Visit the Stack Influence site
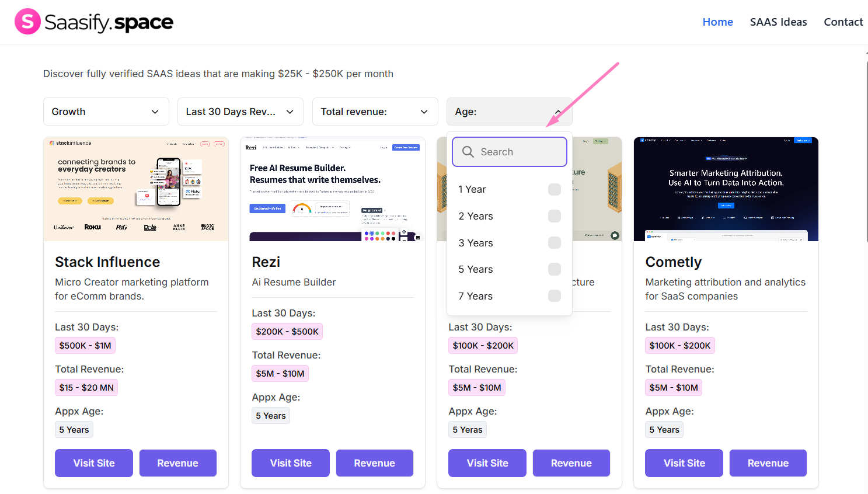The width and height of the screenshot is (868, 494). (93, 462)
